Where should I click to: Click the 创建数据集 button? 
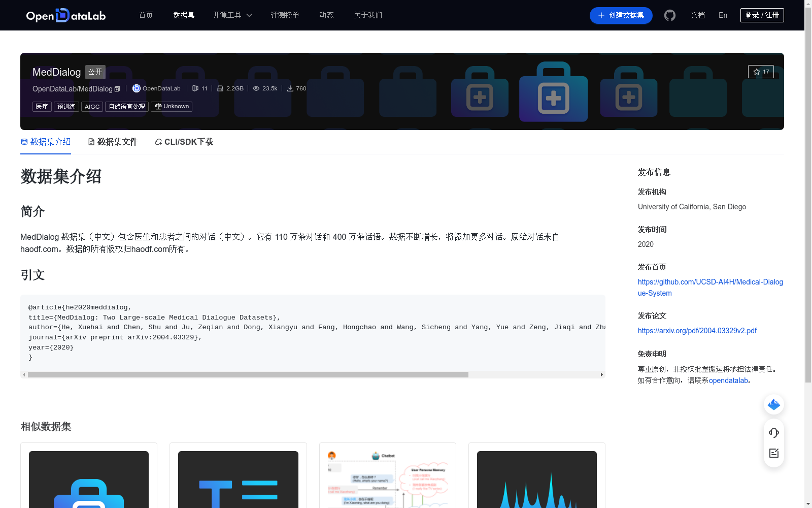pos(621,15)
